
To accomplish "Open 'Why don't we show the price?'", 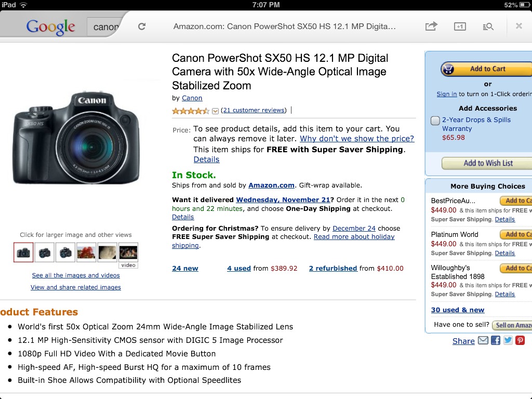I will coord(356,138).
